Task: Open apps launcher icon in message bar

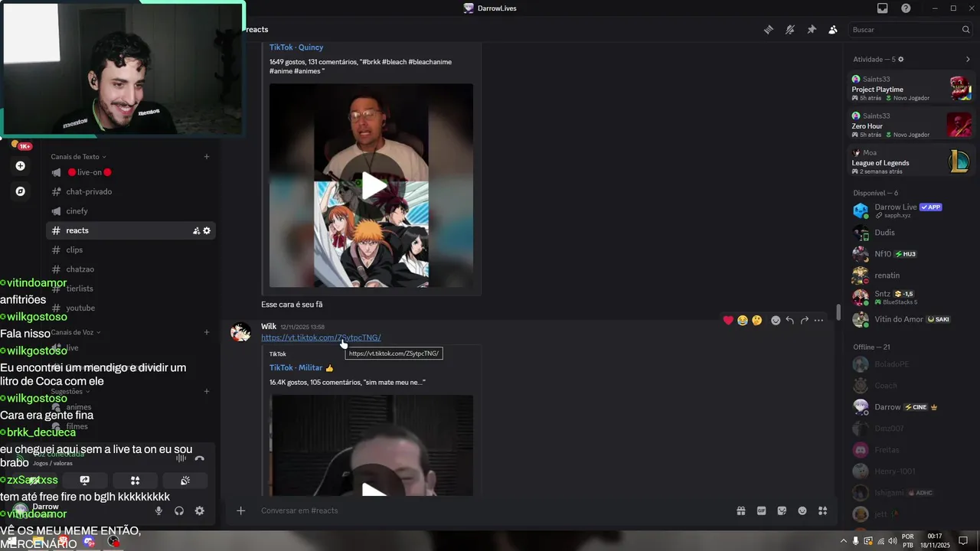Action: click(x=823, y=511)
